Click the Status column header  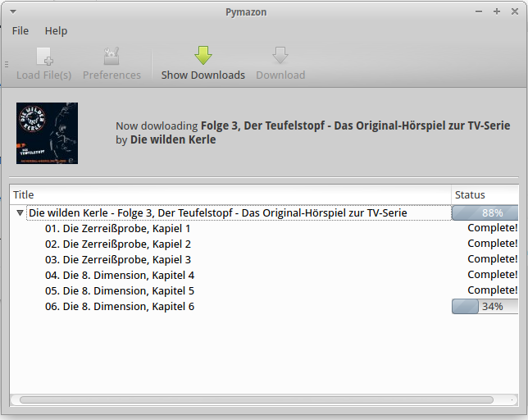pyautogui.click(x=485, y=195)
